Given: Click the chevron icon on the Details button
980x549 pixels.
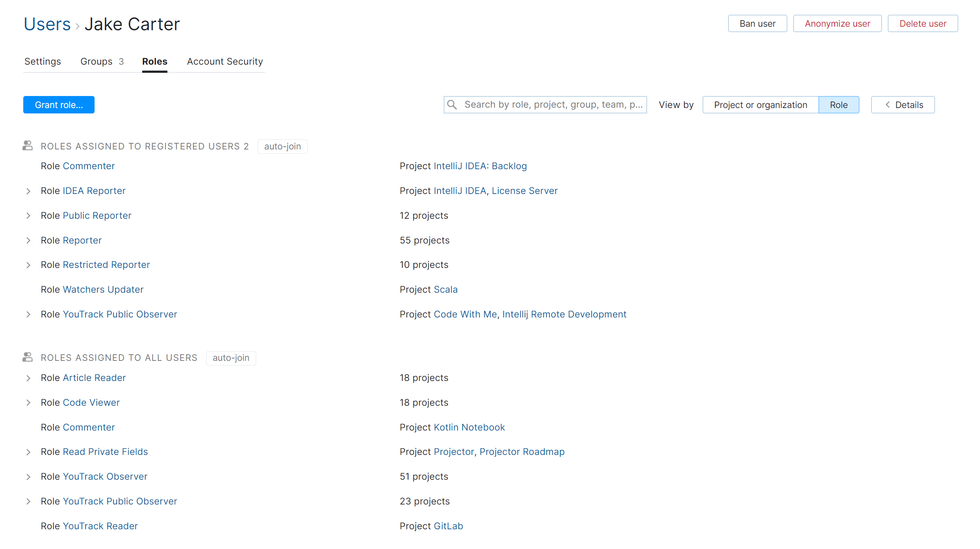Looking at the screenshot, I should tap(887, 105).
